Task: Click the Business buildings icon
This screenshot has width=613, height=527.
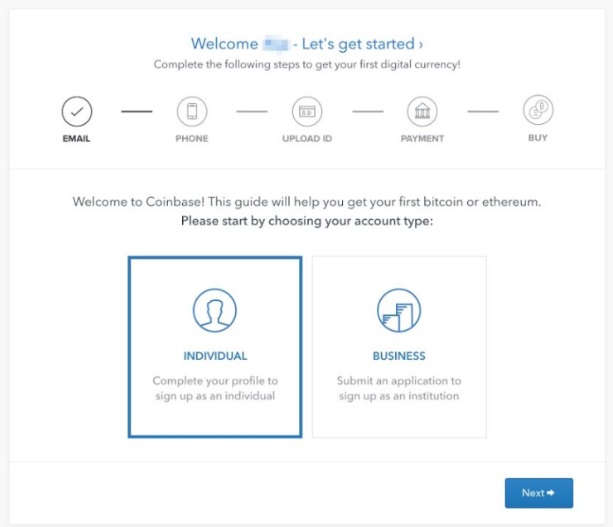Action: point(399,310)
